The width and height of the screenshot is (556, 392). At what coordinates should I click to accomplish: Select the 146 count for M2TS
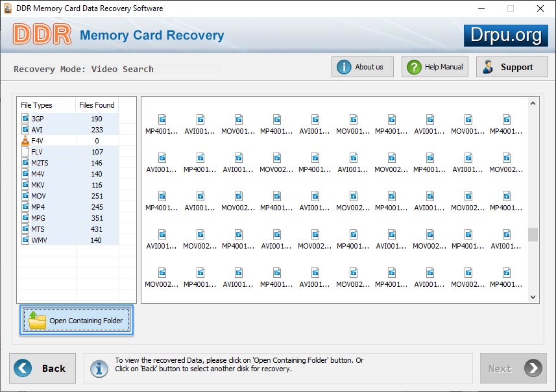tap(97, 162)
